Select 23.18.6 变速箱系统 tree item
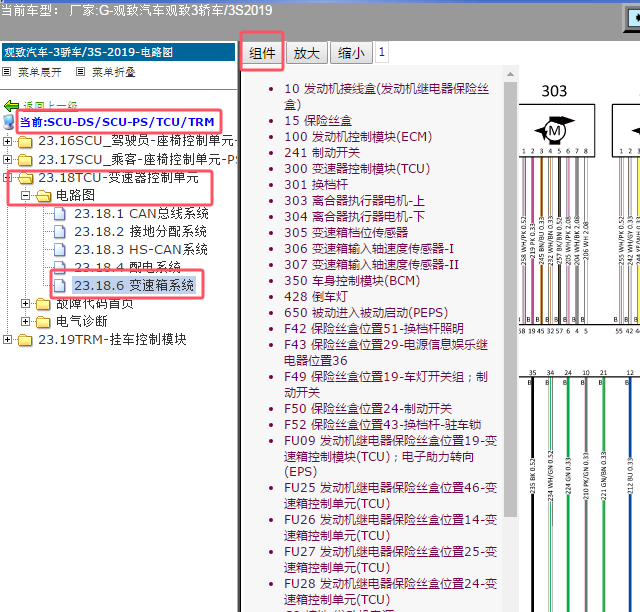 [x=134, y=285]
